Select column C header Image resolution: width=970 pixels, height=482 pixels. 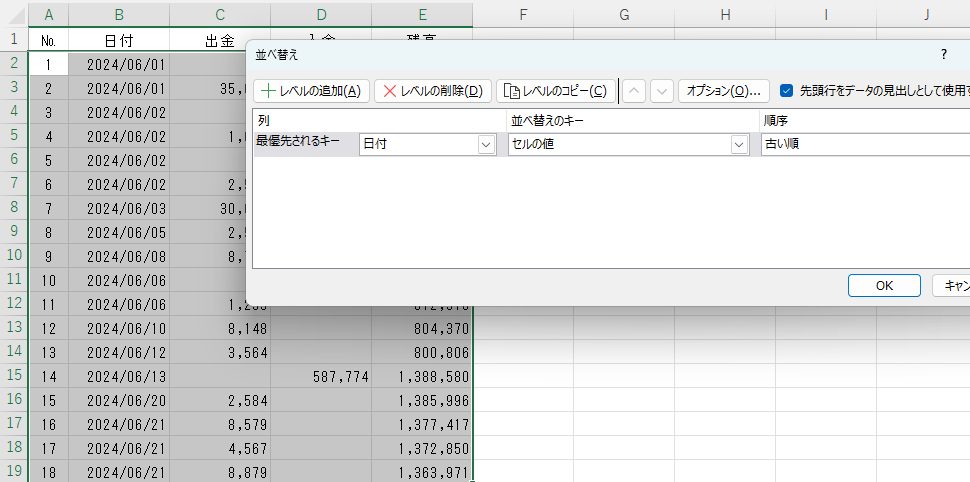click(220, 15)
